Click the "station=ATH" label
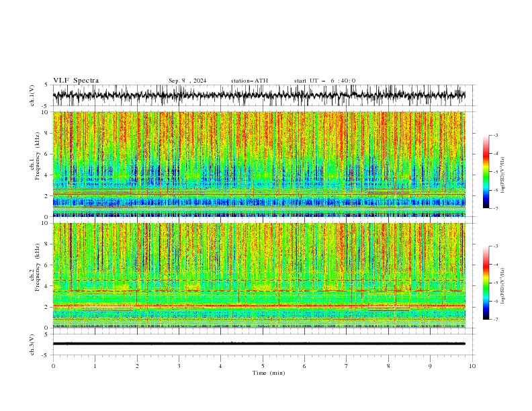Image resolution: width=532 pixels, height=411 pixels. (249, 81)
